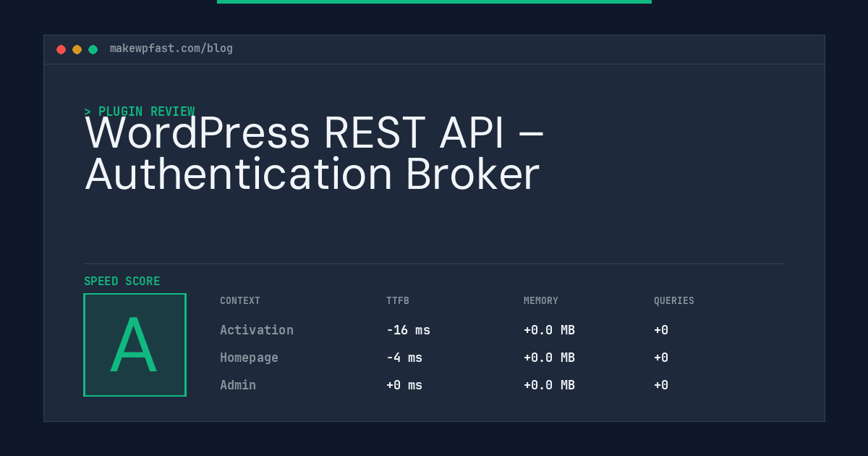Click the '-16 ms' TTFB value
This screenshot has width=868, height=456.
click(x=408, y=330)
